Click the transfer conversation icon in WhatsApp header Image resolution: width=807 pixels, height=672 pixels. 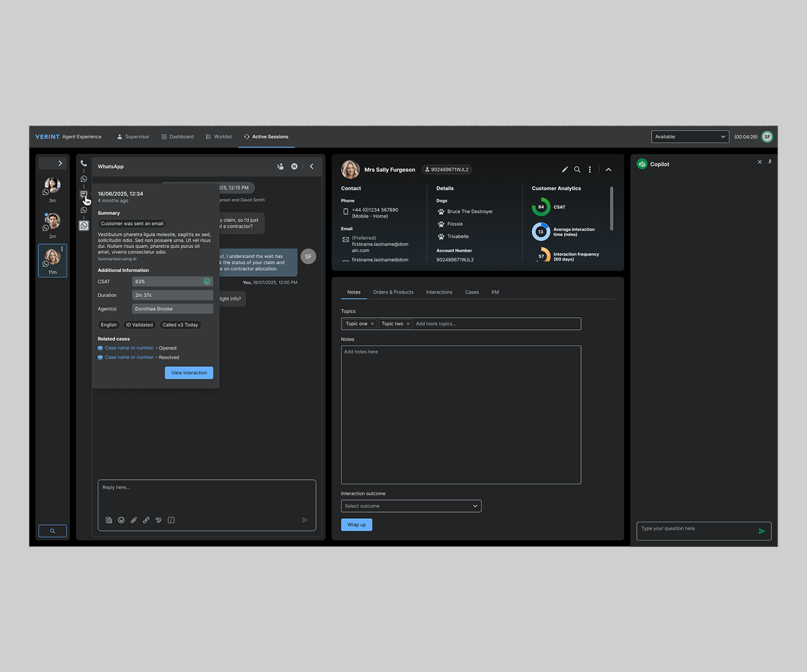pos(280,167)
